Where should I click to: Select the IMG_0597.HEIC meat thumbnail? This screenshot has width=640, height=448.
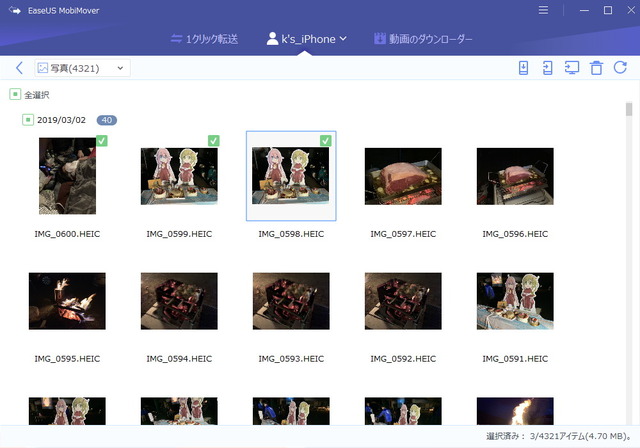(403, 176)
